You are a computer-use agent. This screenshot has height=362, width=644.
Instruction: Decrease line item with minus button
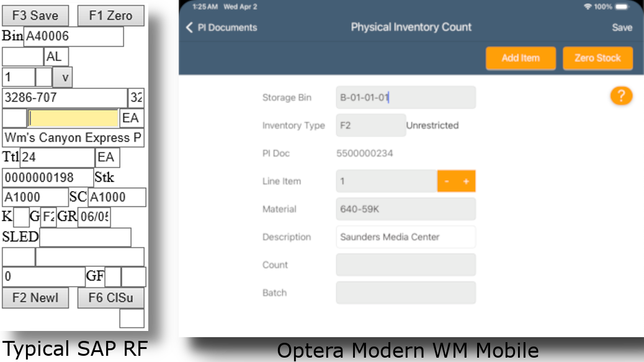[447, 181]
